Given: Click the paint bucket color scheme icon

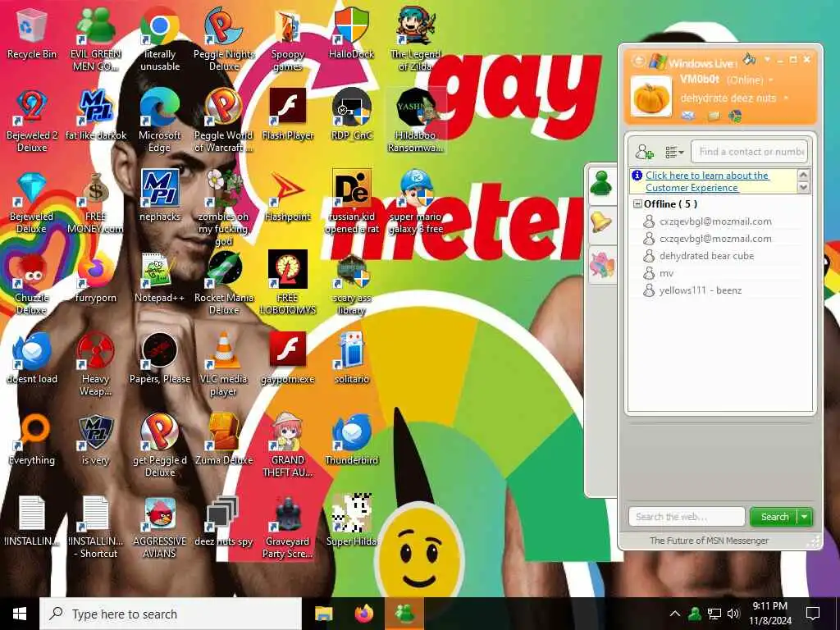Looking at the screenshot, I should click(749, 58).
